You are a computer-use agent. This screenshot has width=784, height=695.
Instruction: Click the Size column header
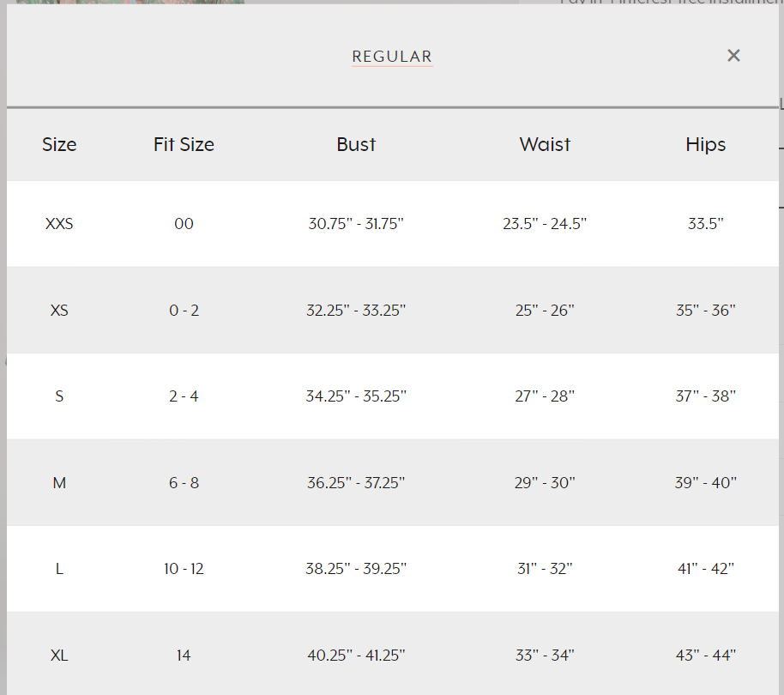click(59, 144)
